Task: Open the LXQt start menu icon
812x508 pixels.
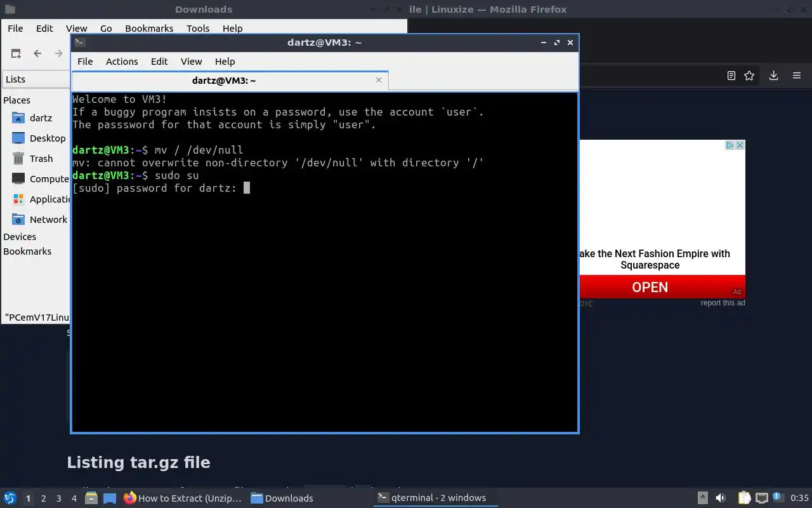Action: click(10, 498)
